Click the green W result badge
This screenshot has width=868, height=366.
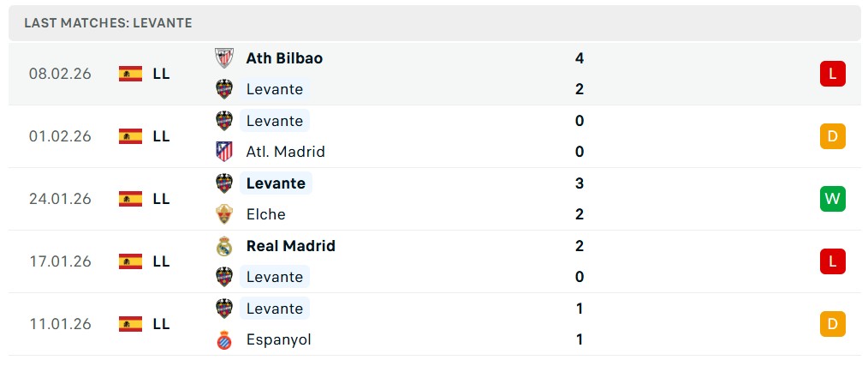click(x=832, y=199)
